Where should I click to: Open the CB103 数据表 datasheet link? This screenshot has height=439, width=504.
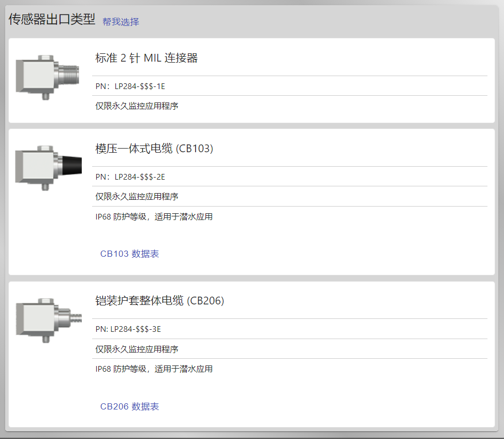click(129, 254)
